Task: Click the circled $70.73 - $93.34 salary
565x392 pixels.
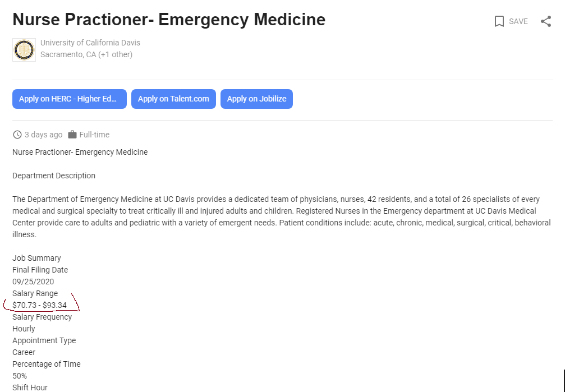Action: coord(39,305)
